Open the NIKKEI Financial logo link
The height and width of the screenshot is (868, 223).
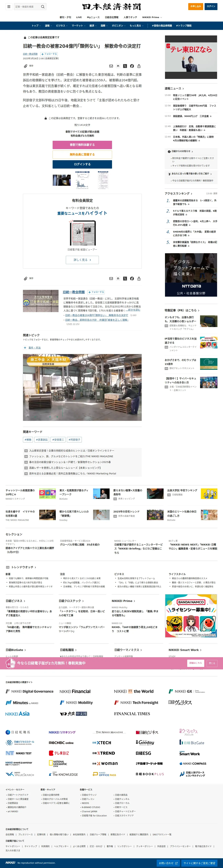(75, 691)
